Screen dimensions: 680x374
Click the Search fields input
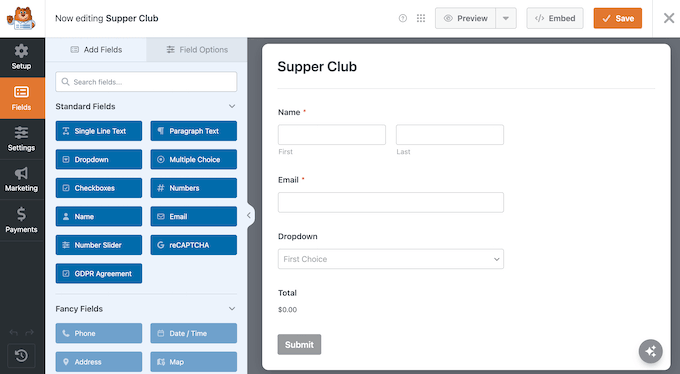pyautogui.click(x=146, y=82)
